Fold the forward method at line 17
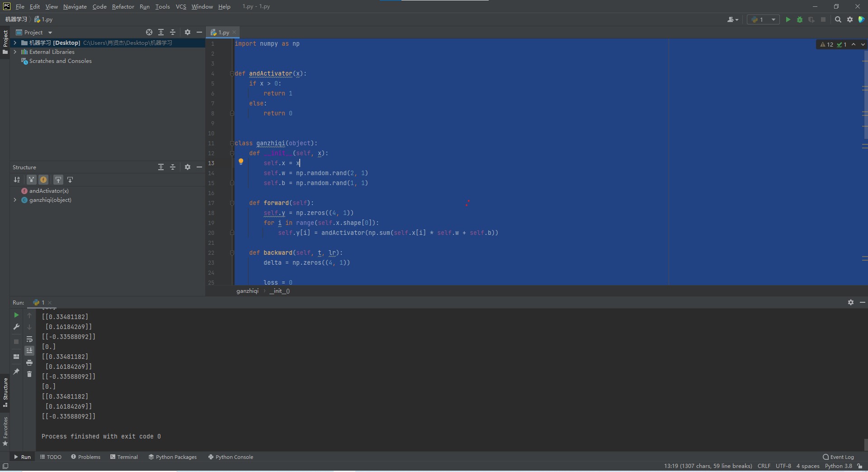The width and height of the screenshot is (868, 472). click(232, 203)
